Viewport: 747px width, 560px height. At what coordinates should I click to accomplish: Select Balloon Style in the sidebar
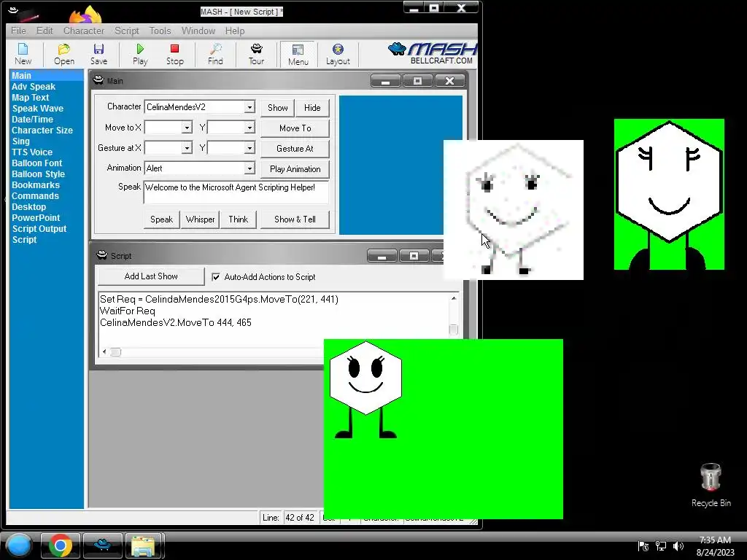[38, 174]
